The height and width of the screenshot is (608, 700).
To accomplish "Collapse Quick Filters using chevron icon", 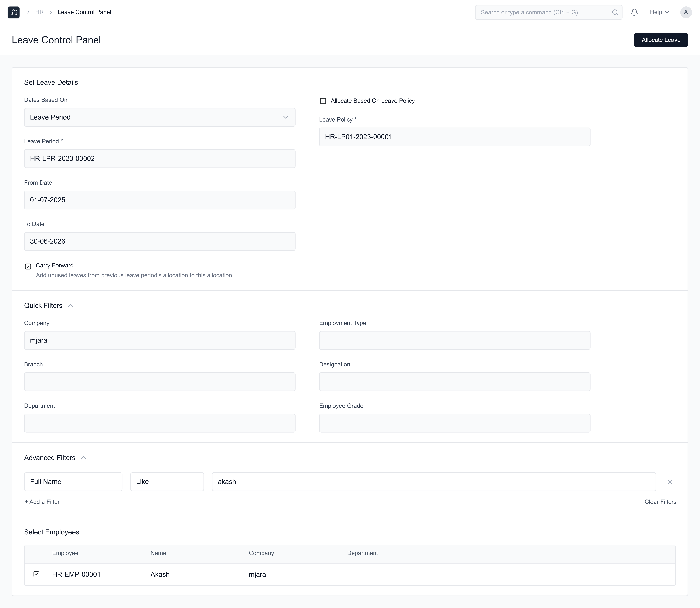I will [71, 306].
